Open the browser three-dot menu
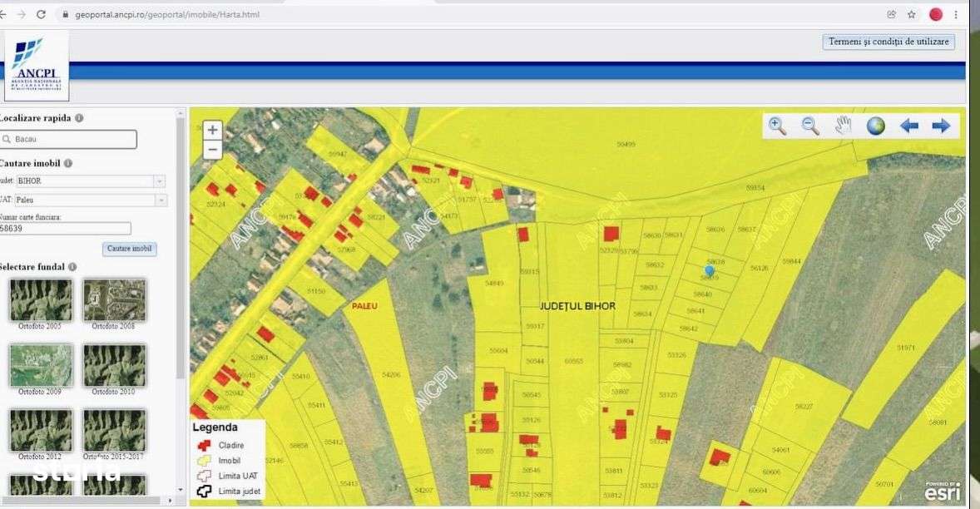 [956, 14]
